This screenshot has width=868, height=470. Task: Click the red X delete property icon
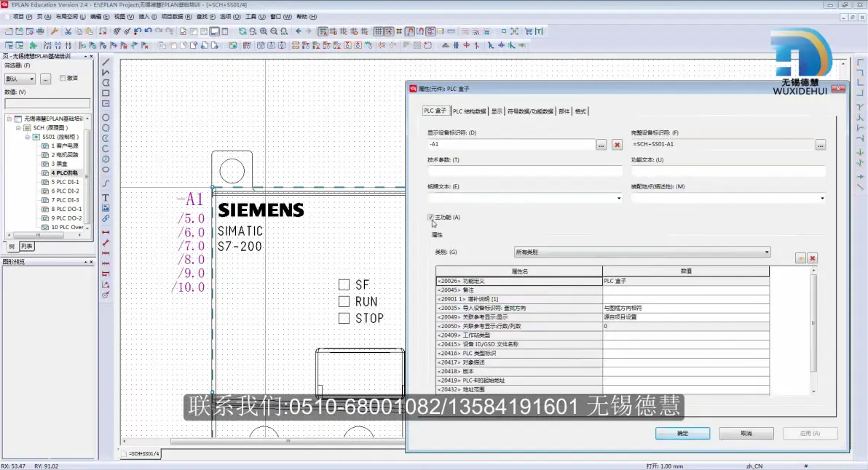813,258
